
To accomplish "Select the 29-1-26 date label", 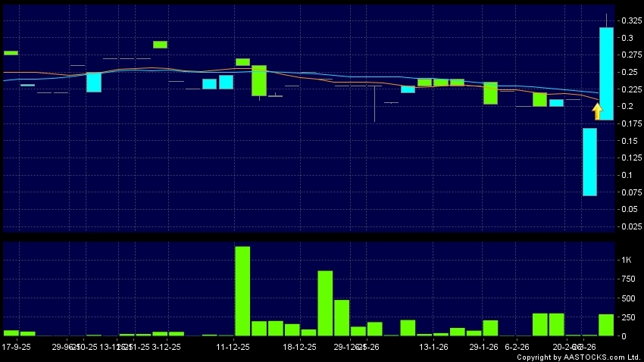I will pos(484,347).
